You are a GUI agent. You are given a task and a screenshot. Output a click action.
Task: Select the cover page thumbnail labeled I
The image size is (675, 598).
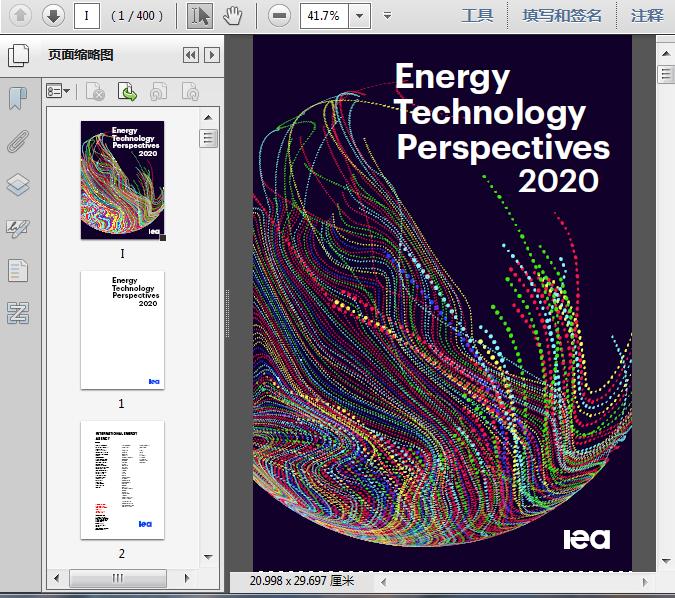123,180
